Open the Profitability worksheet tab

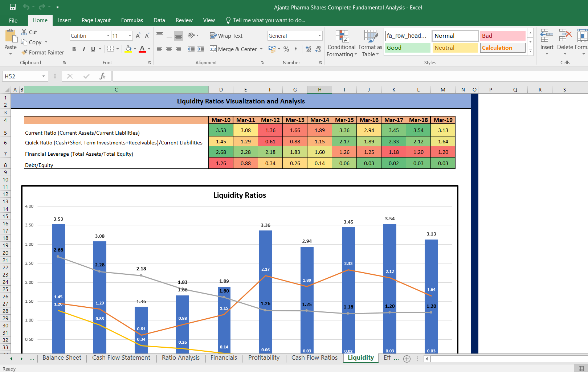pyautogui.click(x=264, y=358)
